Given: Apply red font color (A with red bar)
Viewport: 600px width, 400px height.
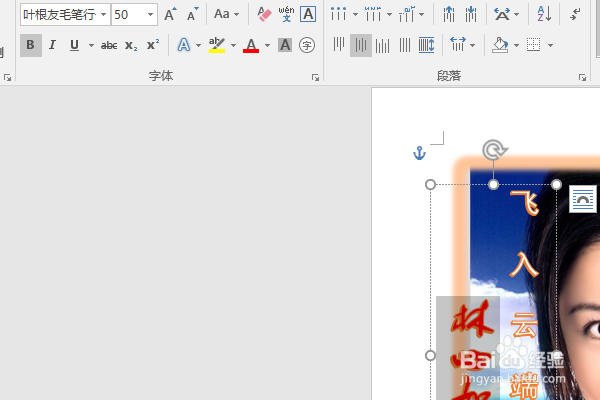Looking at the screenshot, I should click(x=251, y=45).
